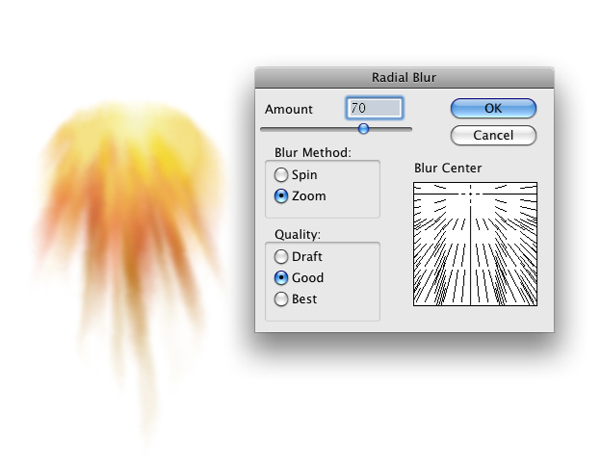The image size is (600, 467).
Task: Click the Radial Blur title bar
Action: click(404, 77)
